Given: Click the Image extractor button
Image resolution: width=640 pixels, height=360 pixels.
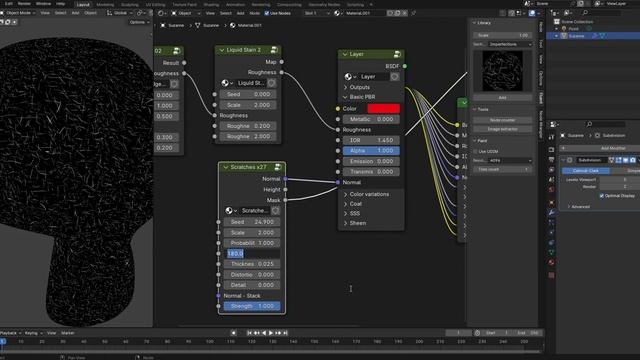Looking at the screenshot, I should (x=502, y=129).
